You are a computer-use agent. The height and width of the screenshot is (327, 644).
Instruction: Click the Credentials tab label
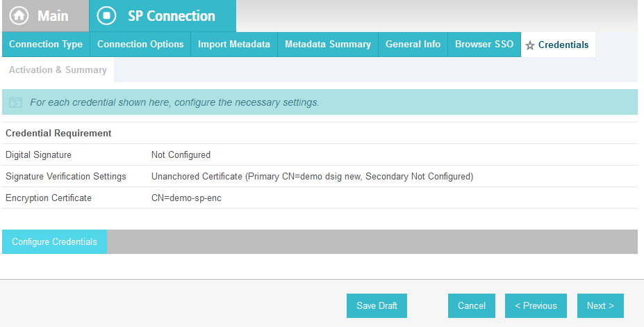(x=563, y=45)
